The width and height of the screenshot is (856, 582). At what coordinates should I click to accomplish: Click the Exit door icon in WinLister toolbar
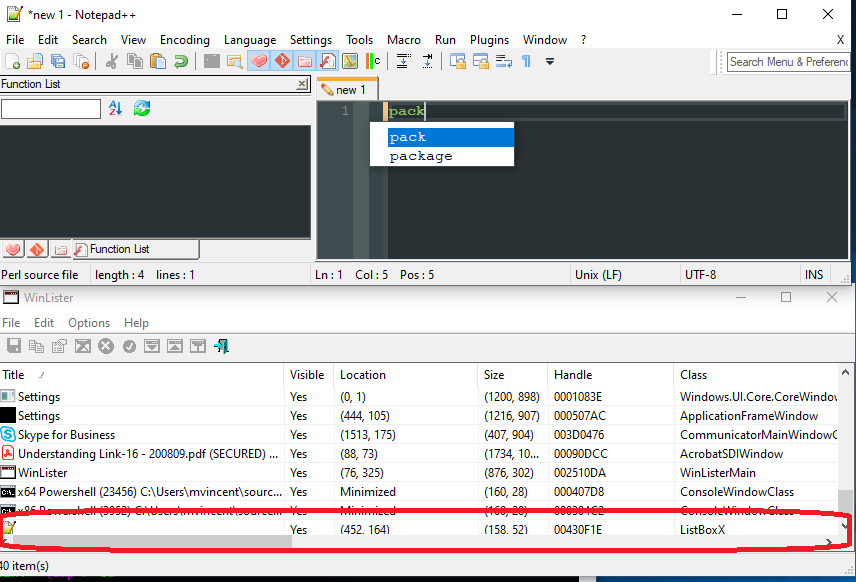point(221,346)
